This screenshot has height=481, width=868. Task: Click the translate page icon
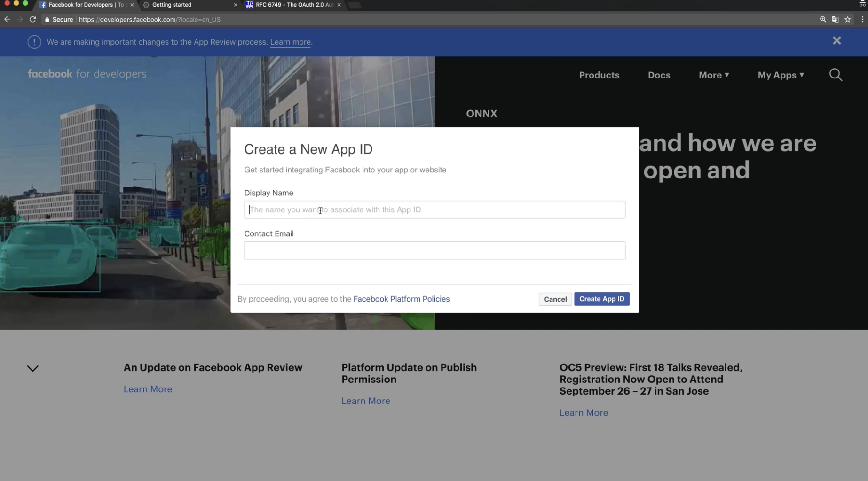tap(835, 19)
